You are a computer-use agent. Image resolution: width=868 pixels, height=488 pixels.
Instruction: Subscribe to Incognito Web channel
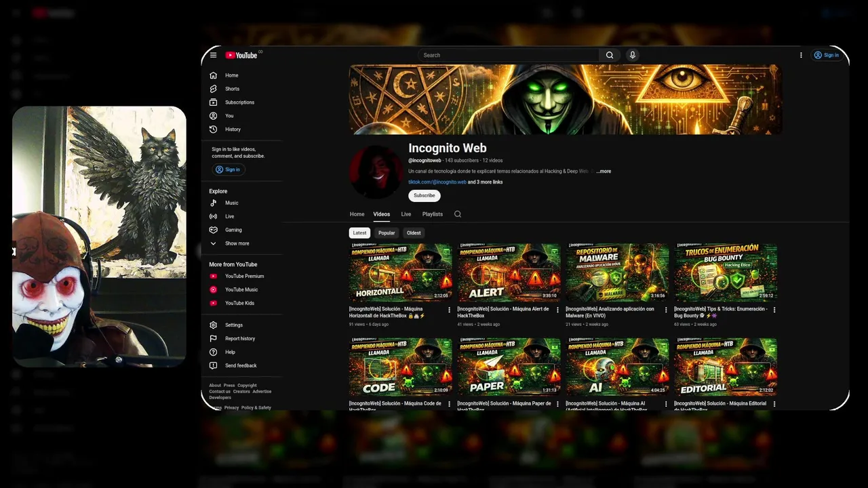point(425,195)
